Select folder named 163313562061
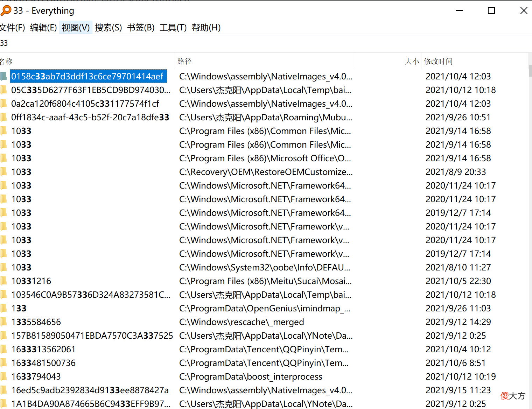The height and width of the screenshot is (409, 532). pyautogui.click(x=43, y=349)
